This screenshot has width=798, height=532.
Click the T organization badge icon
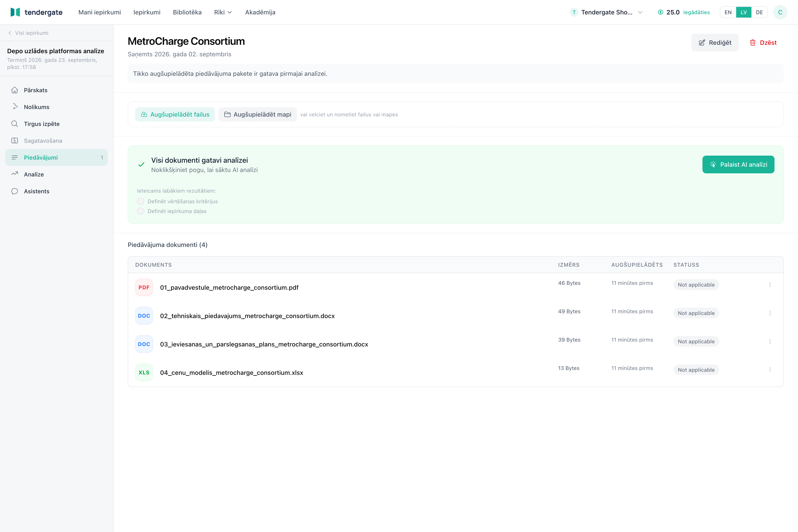coord(574,12)
